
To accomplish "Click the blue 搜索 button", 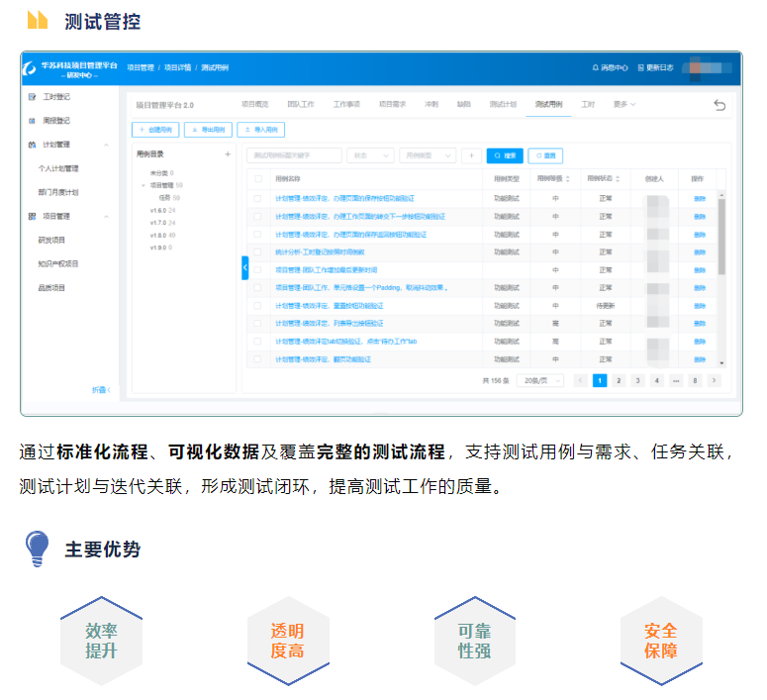I will pyautogui.click(x=505, y=155).
